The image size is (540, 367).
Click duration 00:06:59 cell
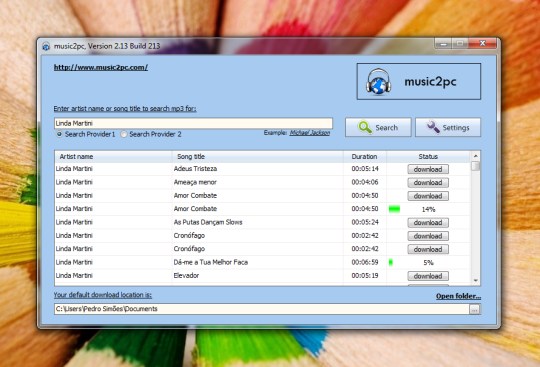[365, 262]
